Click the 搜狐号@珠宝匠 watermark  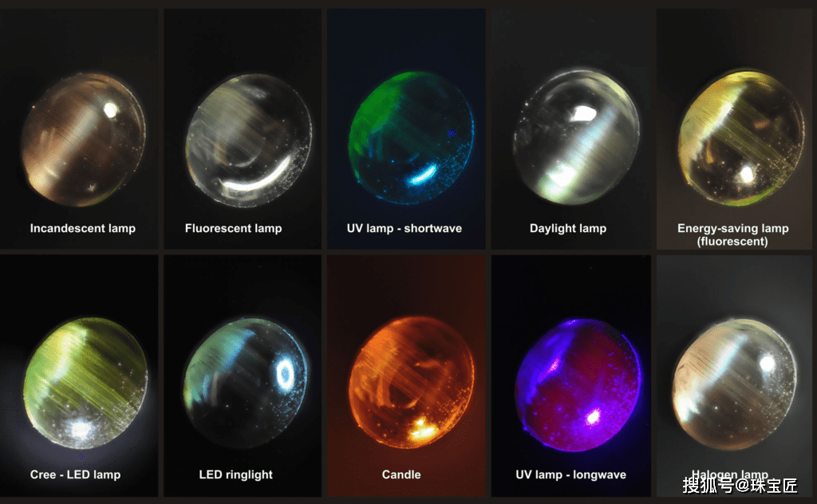pos(740,485)
